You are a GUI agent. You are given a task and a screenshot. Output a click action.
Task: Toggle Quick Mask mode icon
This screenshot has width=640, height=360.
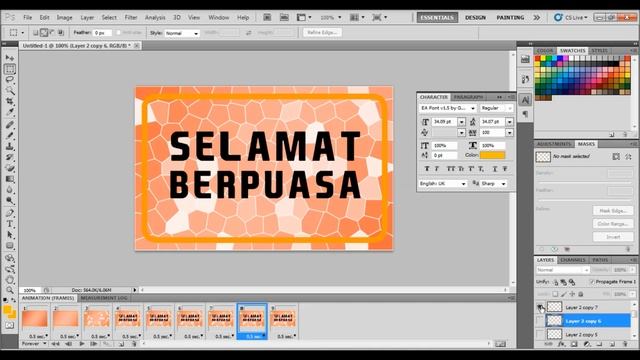(10, 325)
